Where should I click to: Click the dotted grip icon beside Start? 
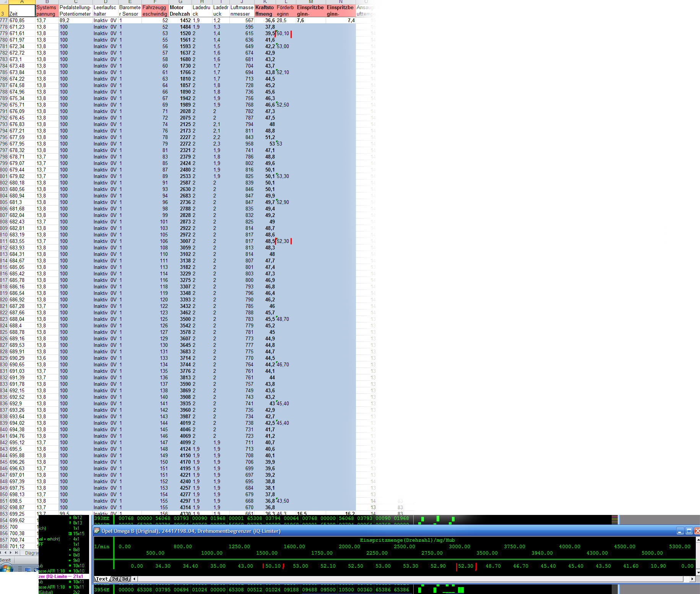tap(19, 569)
